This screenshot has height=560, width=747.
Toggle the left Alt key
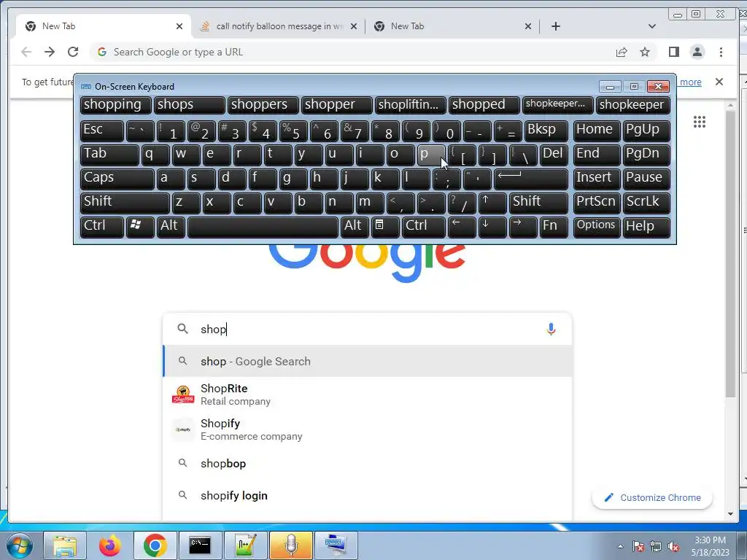coord(171,227)
